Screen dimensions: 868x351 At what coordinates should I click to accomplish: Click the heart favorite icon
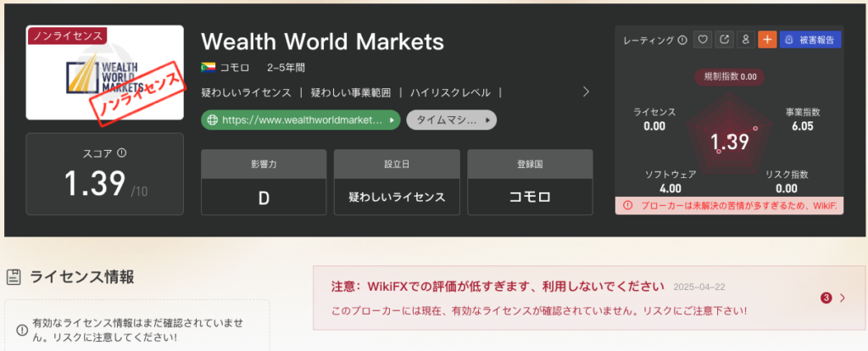[x=703, y=39]
